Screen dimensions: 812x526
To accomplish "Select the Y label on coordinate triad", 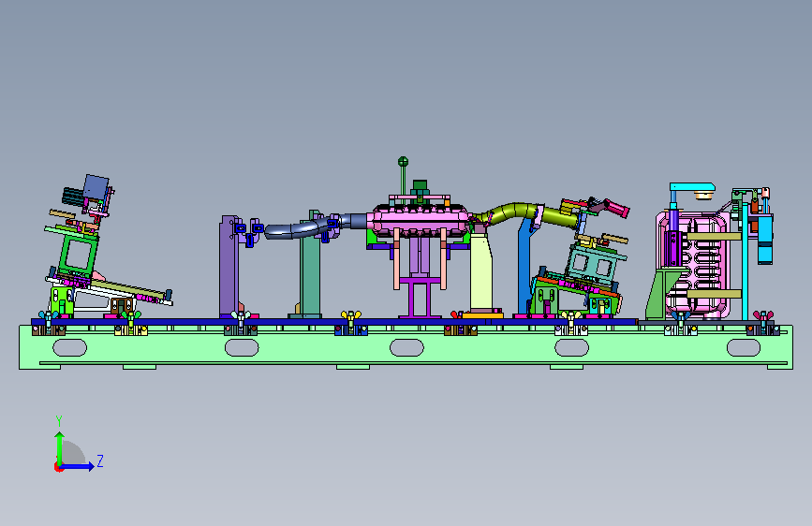I will coord(59,420).
